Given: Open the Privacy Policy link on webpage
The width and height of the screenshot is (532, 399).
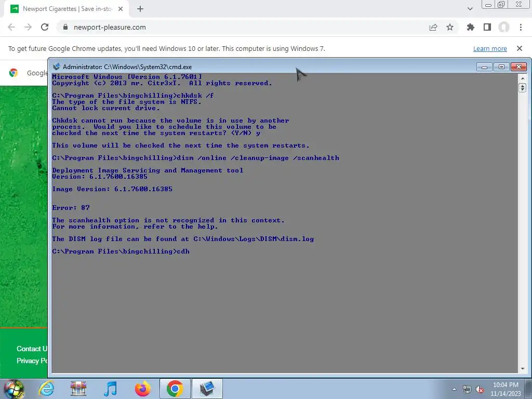Looking at the screenshot, I should pyautogui.click(x=32, y=361).
